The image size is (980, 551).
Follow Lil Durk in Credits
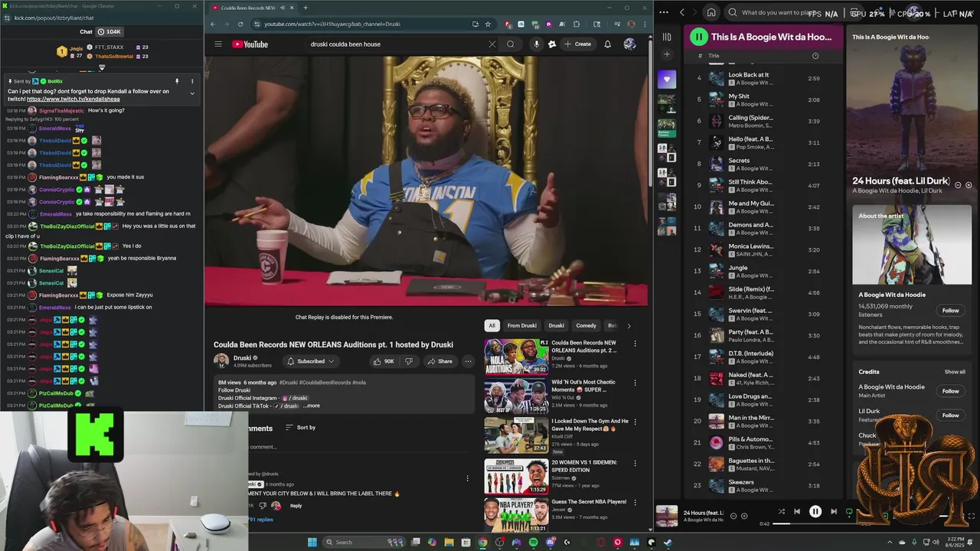pyautogui.click(x=950, y=416)
